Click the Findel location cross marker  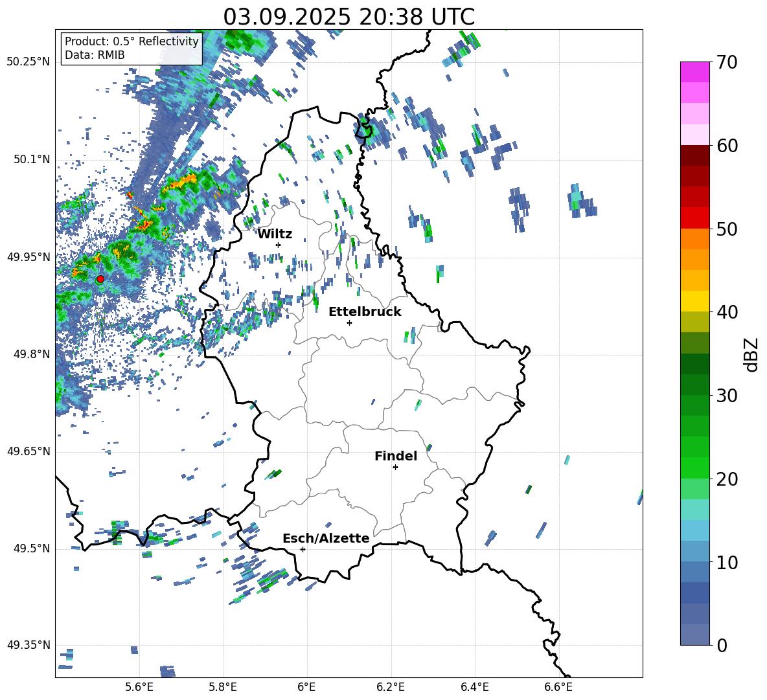pos(395,468)
